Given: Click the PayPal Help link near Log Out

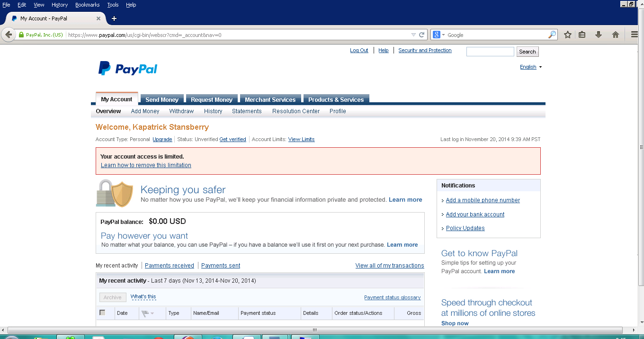Looking at the screenshot, I should [x=384, y=50].
